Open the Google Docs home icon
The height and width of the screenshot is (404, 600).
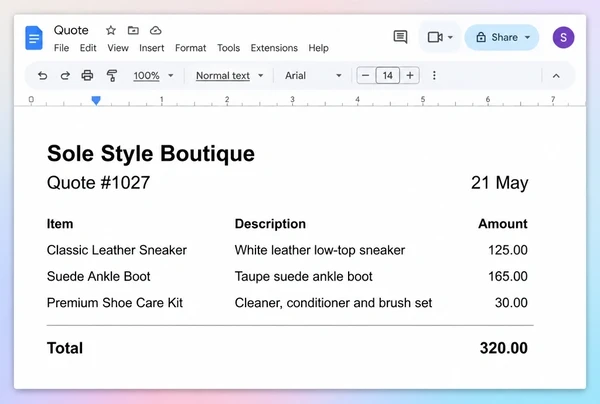34,38
